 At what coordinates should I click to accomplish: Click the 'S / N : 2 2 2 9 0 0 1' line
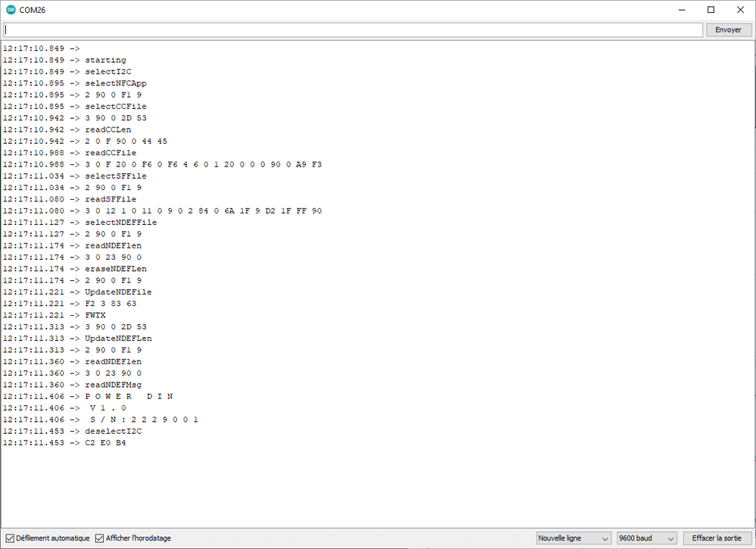(101, 420)
